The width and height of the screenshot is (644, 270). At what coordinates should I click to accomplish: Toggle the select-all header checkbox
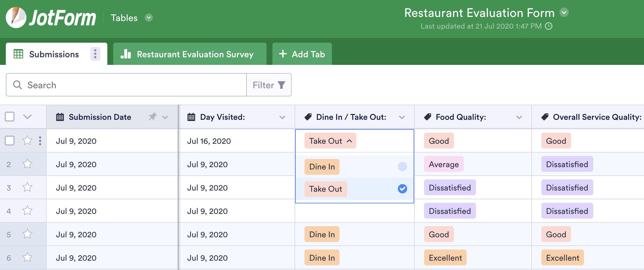10,117
